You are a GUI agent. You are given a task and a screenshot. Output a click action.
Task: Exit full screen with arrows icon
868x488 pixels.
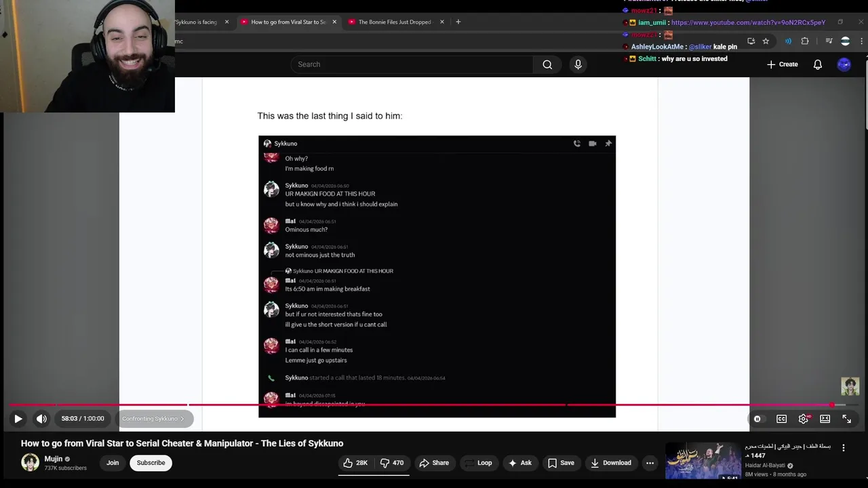coord(847,419)
